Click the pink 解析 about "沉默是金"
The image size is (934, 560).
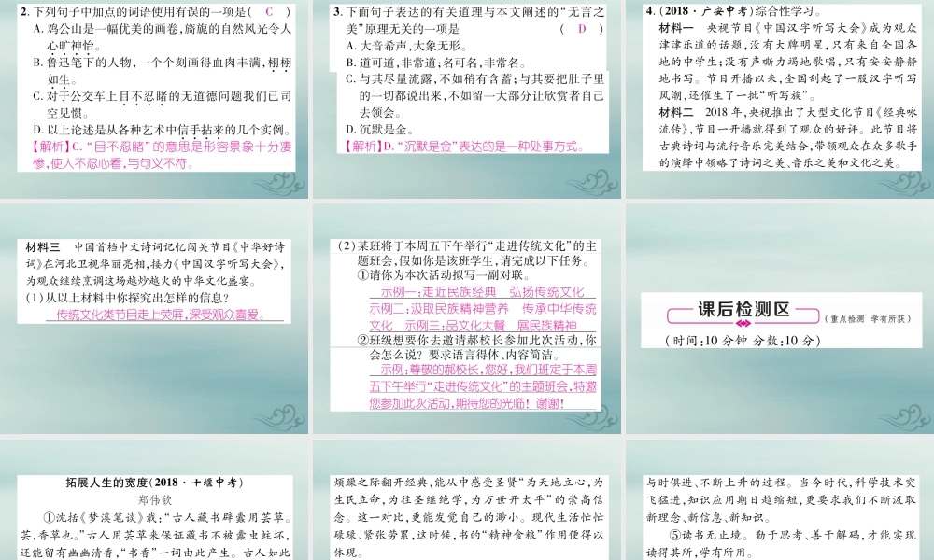pos(464,146)
